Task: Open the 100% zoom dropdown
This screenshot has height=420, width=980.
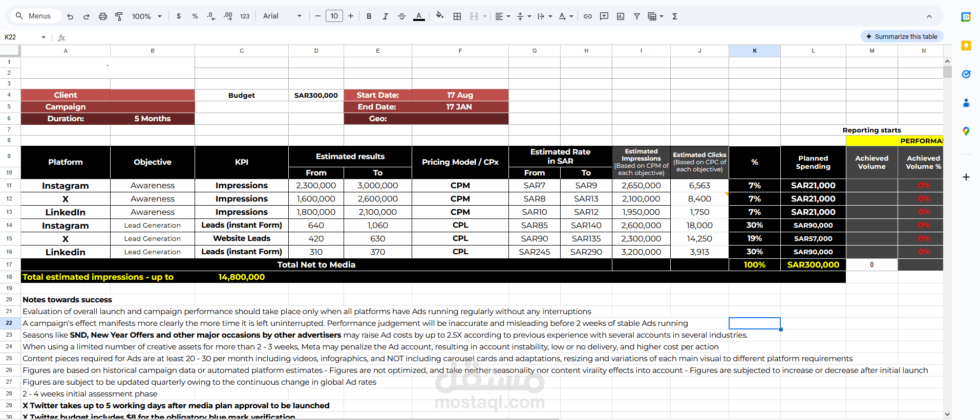Action: [146, 16]
